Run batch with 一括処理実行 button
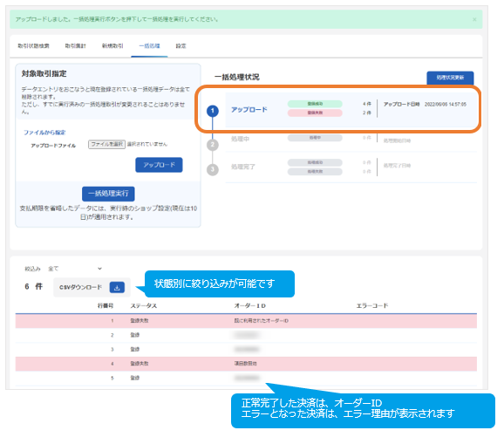 [108, 194]
